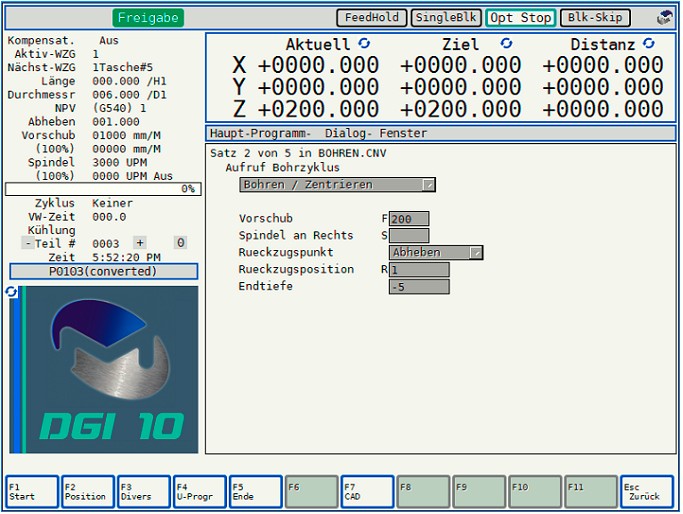Click the Spindel value 3000 UPM
This screenshot has height=514, width=683.
click(119, 162)
